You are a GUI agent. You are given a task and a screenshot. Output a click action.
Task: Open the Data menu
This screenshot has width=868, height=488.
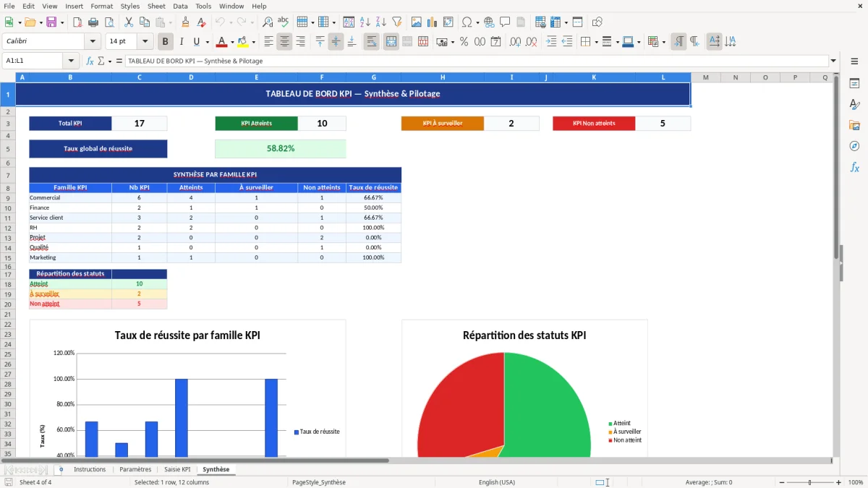180,6
